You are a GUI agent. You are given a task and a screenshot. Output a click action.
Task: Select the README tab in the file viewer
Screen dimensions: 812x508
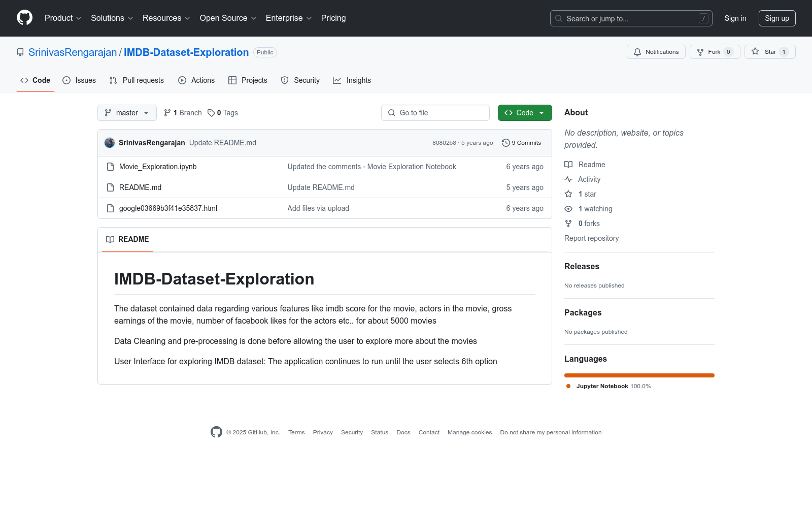[127, 239]
